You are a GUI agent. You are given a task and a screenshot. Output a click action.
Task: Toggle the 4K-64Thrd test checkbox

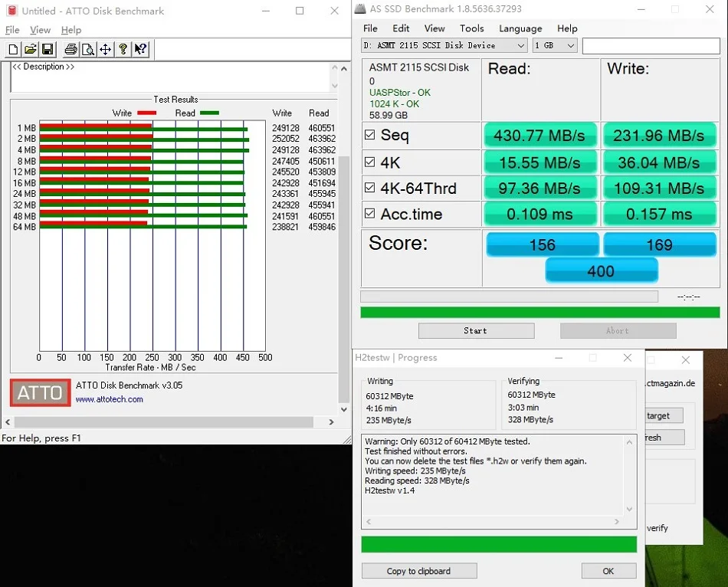pyautogui.click(x=369, y=188)
